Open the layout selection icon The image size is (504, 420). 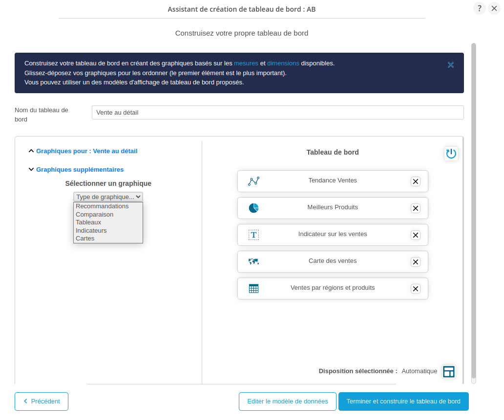pos(448,372)
